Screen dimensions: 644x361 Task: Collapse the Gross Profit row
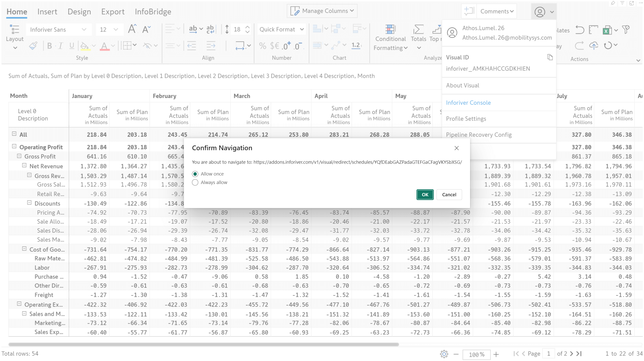[19, 156]
